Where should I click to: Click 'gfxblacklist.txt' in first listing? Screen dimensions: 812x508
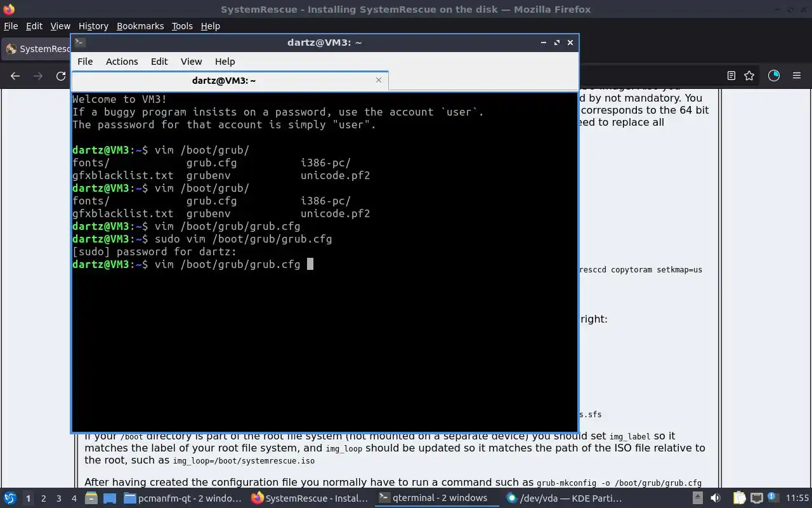[x=122, y=175]
